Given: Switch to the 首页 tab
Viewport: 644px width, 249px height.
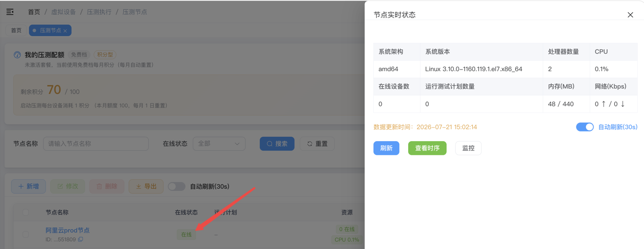Looking at the screenshot, I should 16,30.
